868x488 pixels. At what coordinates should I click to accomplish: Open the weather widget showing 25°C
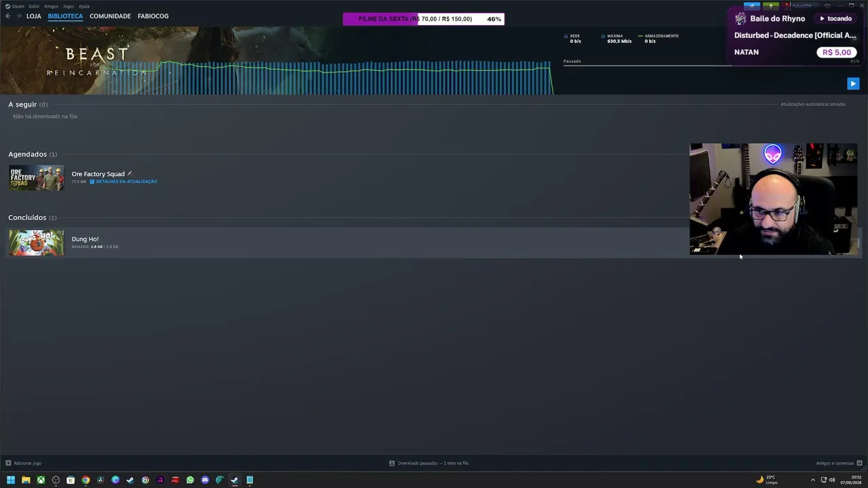767,480
